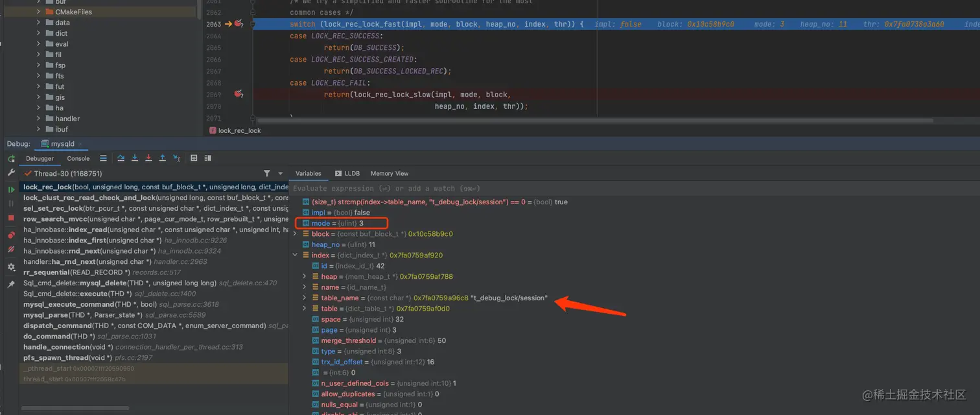Click the green Resume Program icon
The height and width of the screenshot is (415, 980).
[x=11, y=189]
